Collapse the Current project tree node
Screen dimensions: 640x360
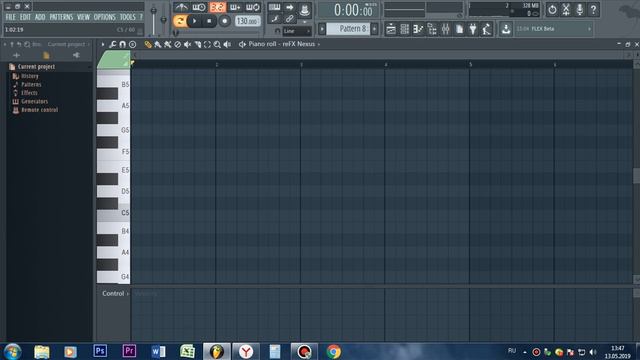pos(89,67)
